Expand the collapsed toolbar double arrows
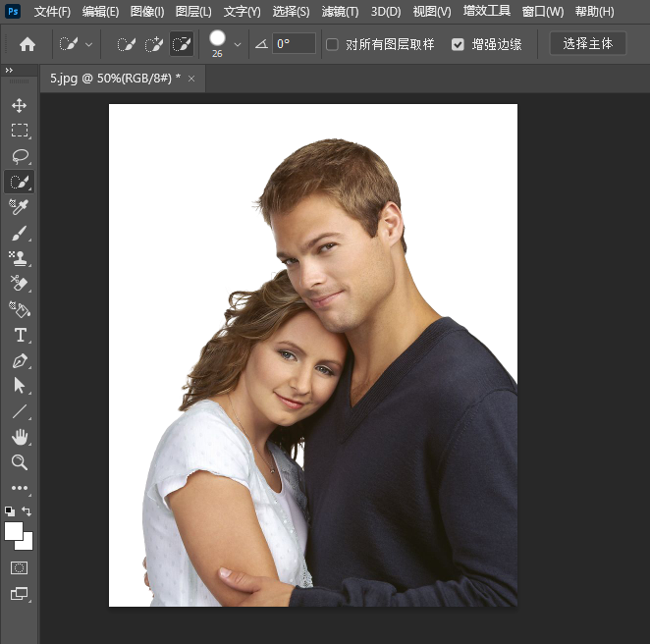Viewport: 650px width, 644px height. coord(9,71)
